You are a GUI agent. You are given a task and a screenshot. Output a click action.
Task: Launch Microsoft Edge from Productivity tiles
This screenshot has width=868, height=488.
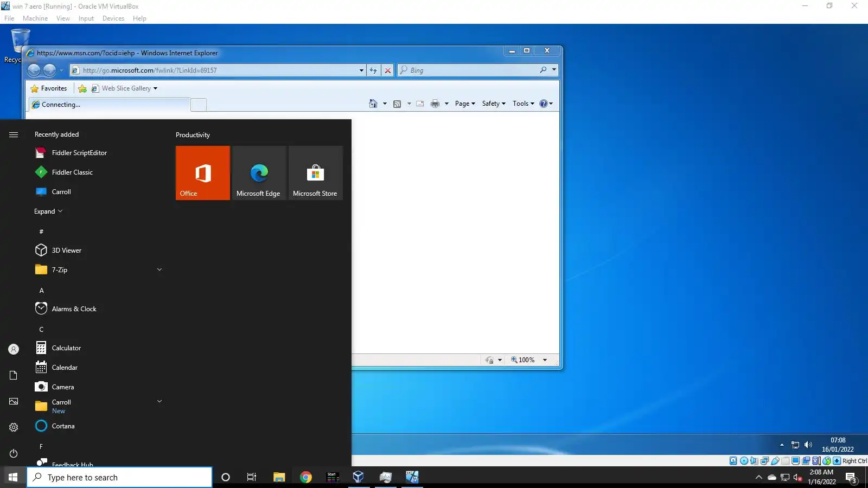[259, 173]
